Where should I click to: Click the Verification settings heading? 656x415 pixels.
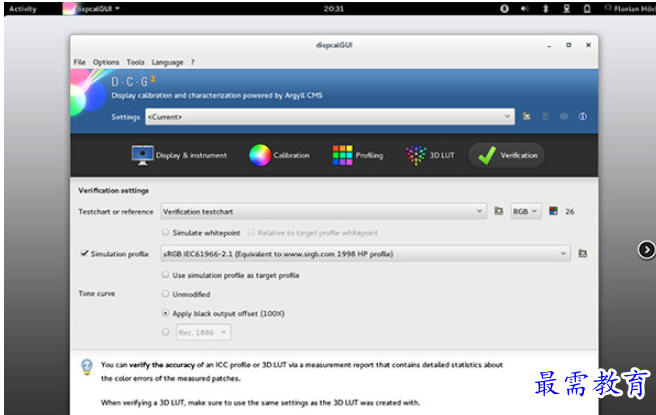click(113, 190)
